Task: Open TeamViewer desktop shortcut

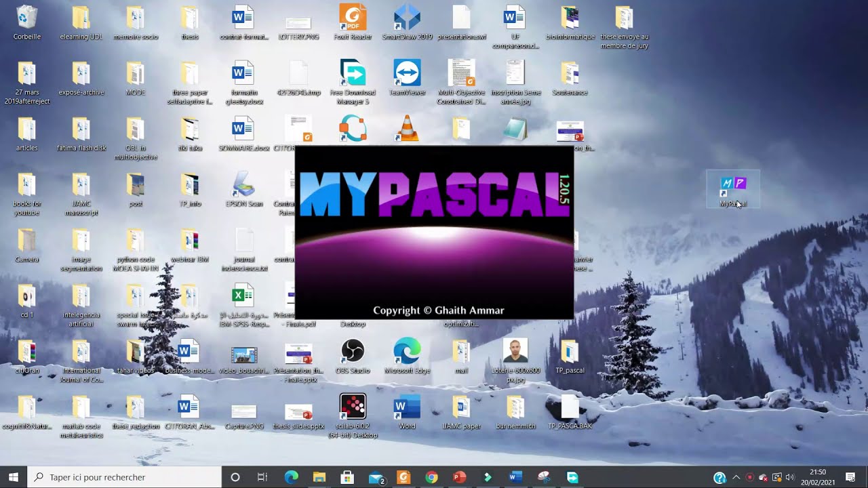Action: [x=407, y=78]
